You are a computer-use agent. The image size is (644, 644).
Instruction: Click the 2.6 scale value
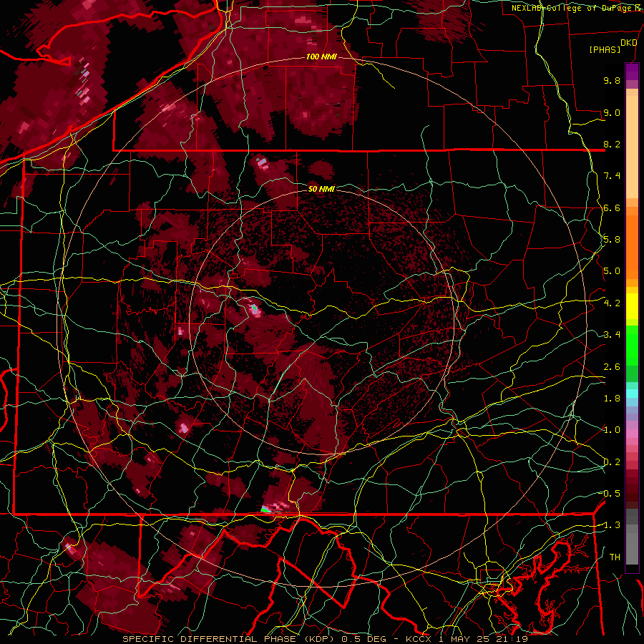point(612,367)
